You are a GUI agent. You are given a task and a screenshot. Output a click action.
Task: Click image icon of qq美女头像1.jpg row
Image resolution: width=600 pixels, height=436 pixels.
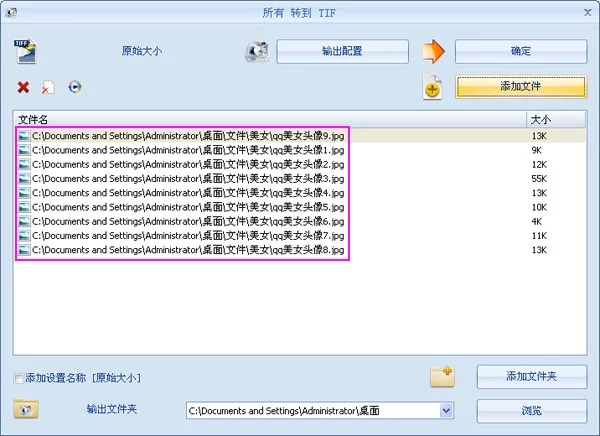(24, 150)
